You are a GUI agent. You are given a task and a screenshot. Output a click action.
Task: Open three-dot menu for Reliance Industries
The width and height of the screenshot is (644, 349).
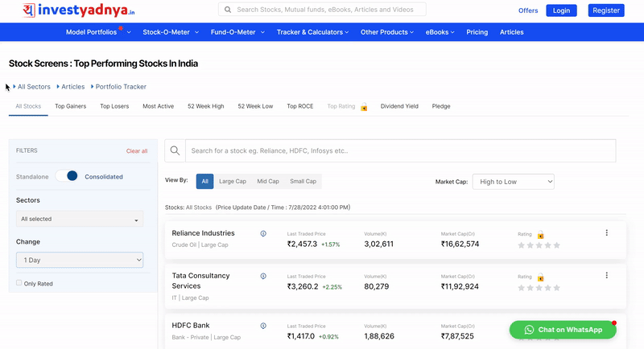point(606,233)
